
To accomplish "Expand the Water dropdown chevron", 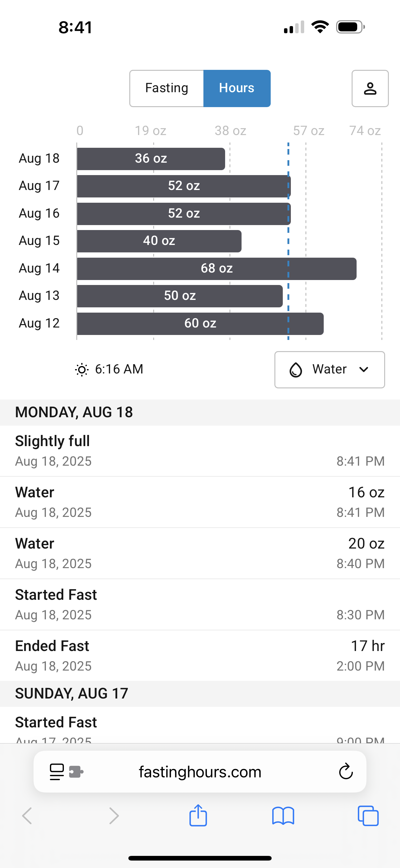I will tap(364, 370).
